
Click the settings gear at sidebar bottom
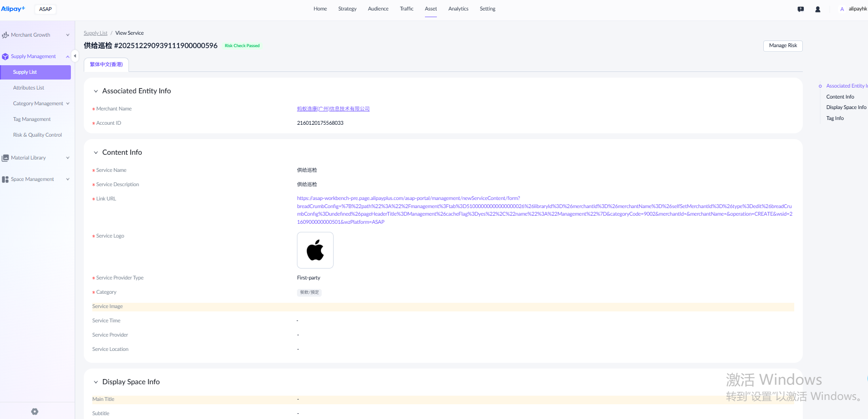(x=35, y=411)
